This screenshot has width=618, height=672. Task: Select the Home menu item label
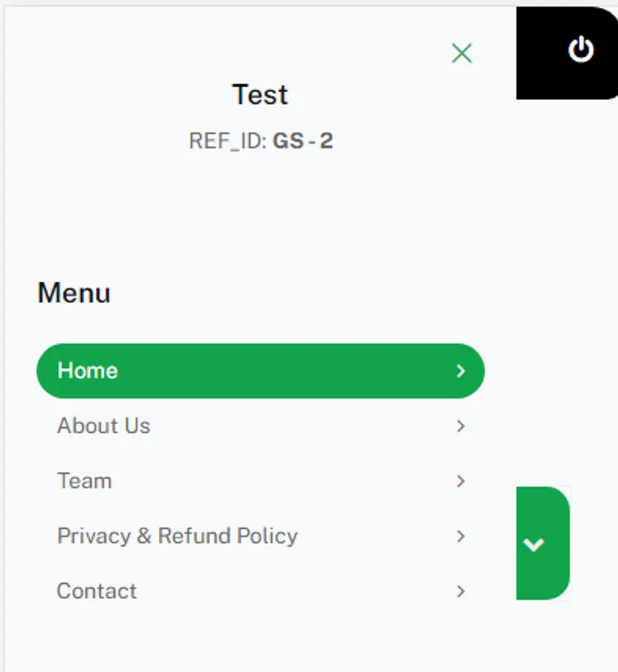click(87, 371)
